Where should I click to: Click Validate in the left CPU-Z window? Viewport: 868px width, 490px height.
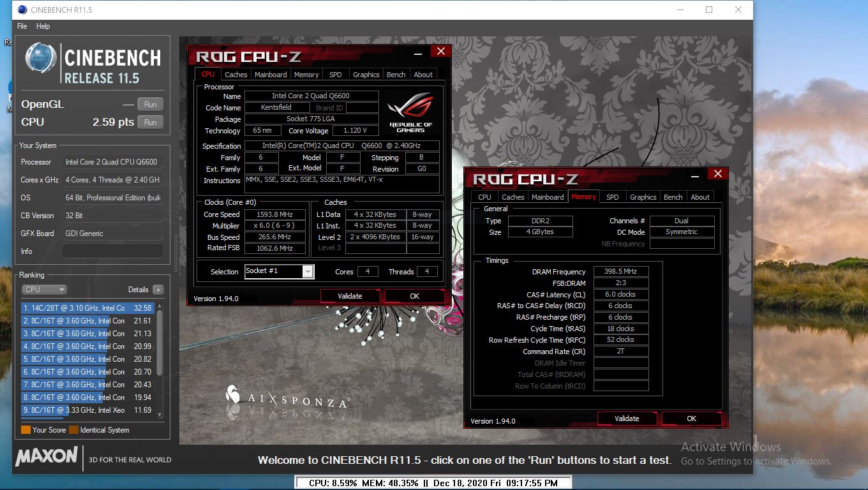tap(350, 296)
